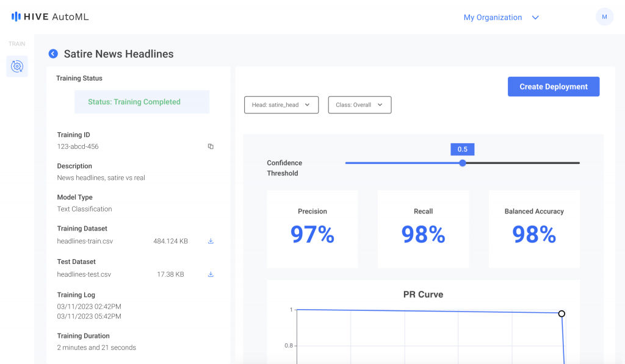
Task: Click the 2 minutes and 21 seconds duration
Action: (x=96, y=348)
